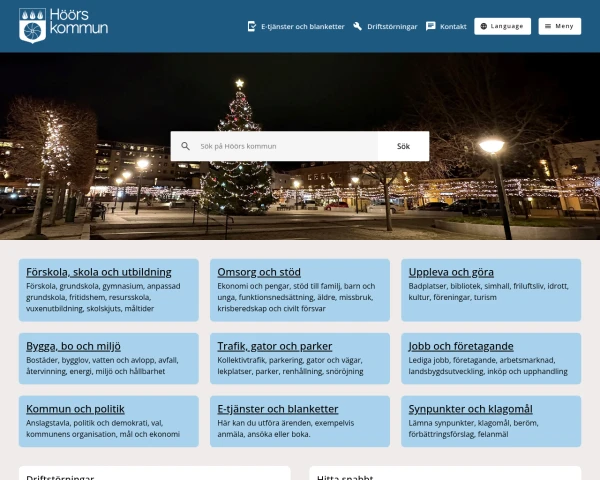This screenshot has width=600, height=480.
Task: Click text 'Förskola, grundskola, gymnasium, anpassad'
Action: pos(103,286)
